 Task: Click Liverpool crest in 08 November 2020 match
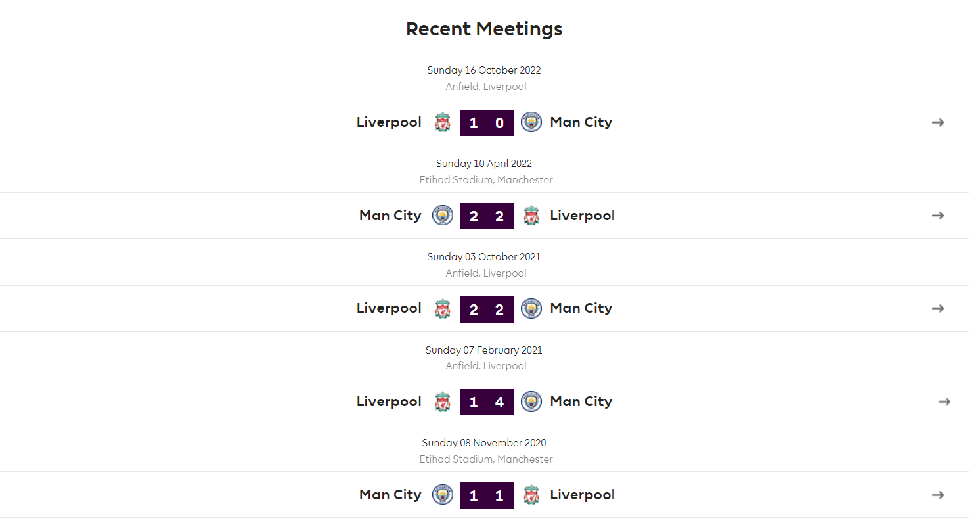coord(531,495)
